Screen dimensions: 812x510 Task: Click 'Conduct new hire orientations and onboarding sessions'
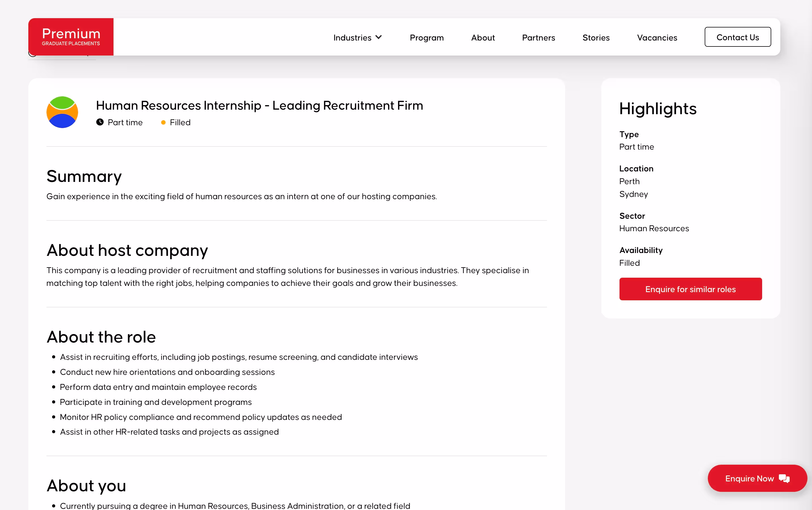pos(167,372)
